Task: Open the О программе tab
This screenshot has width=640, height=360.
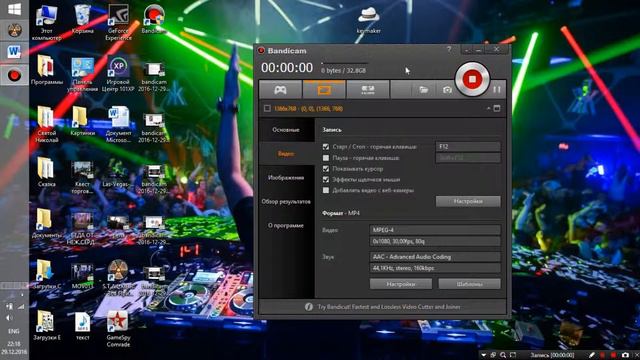Action: [x=286, y=225]
